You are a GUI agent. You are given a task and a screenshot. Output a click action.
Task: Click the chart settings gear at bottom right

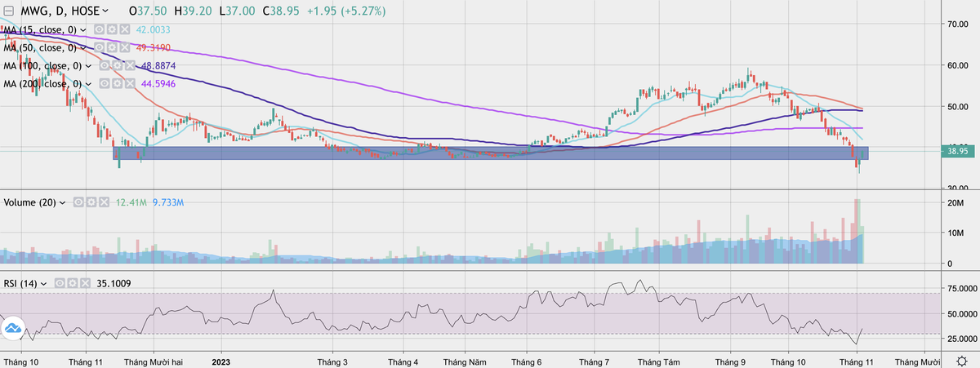(962, 361)
